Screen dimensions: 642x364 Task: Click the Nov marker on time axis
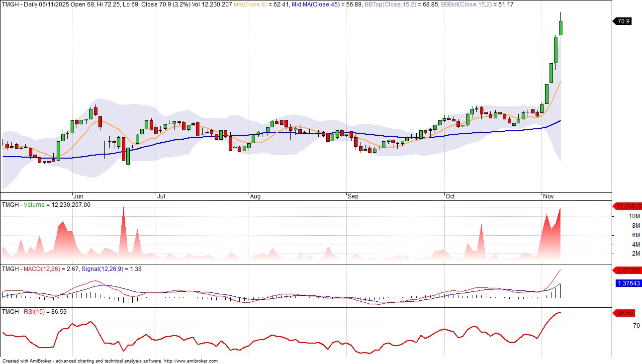[x=548, y=196]
